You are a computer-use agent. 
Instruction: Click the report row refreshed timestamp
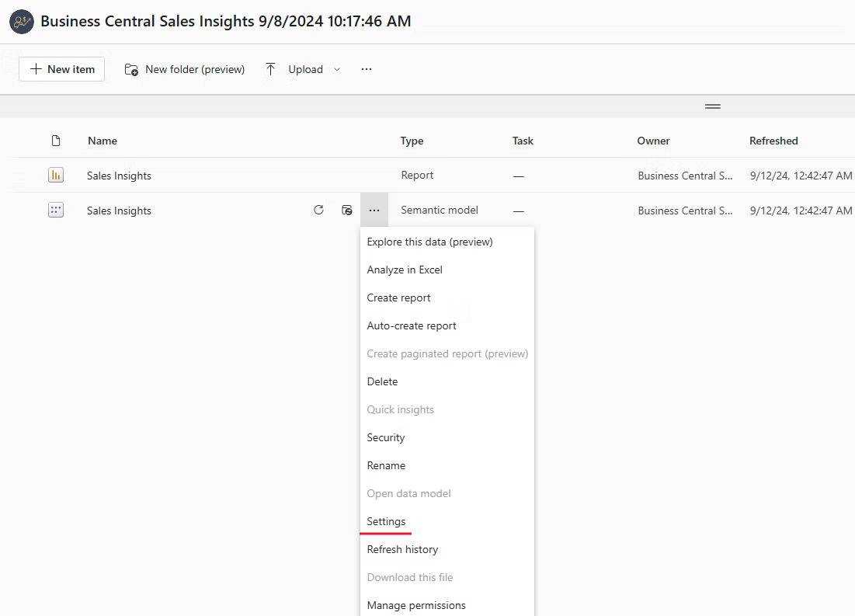801,176
